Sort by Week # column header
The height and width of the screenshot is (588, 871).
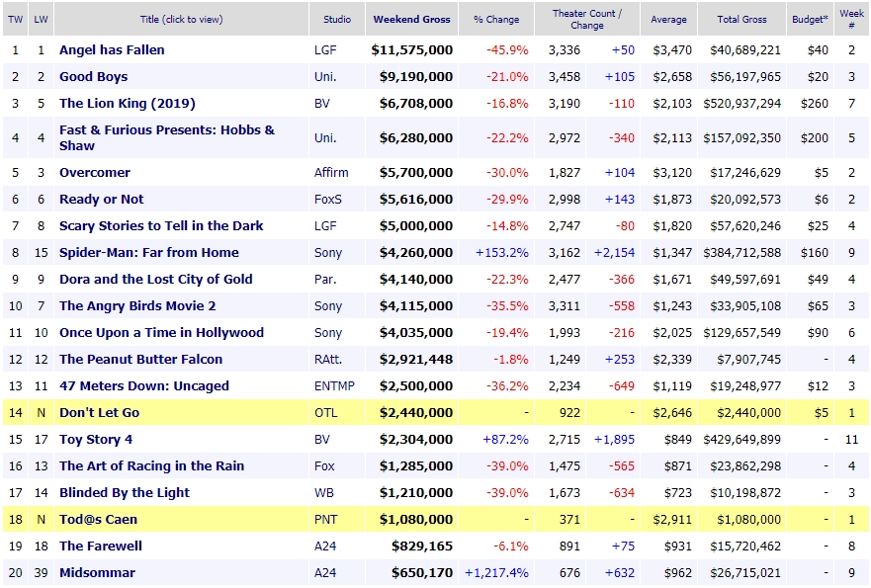coord(851,20)
